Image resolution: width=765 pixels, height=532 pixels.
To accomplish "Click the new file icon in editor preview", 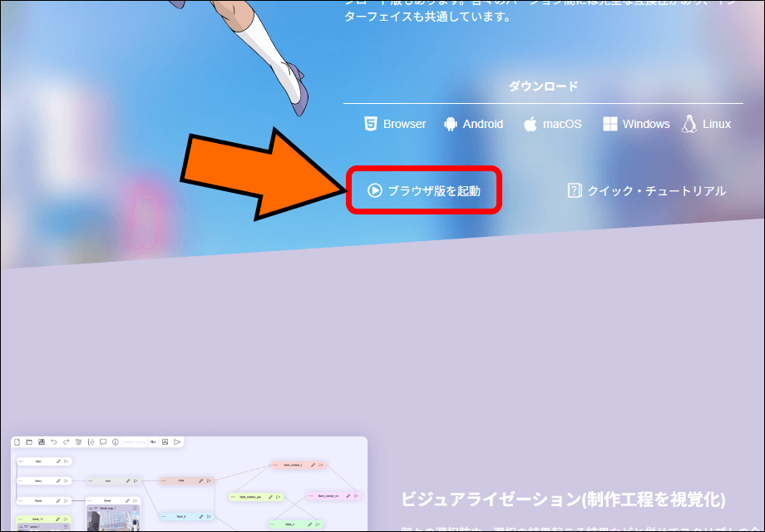I will (17, 441).
